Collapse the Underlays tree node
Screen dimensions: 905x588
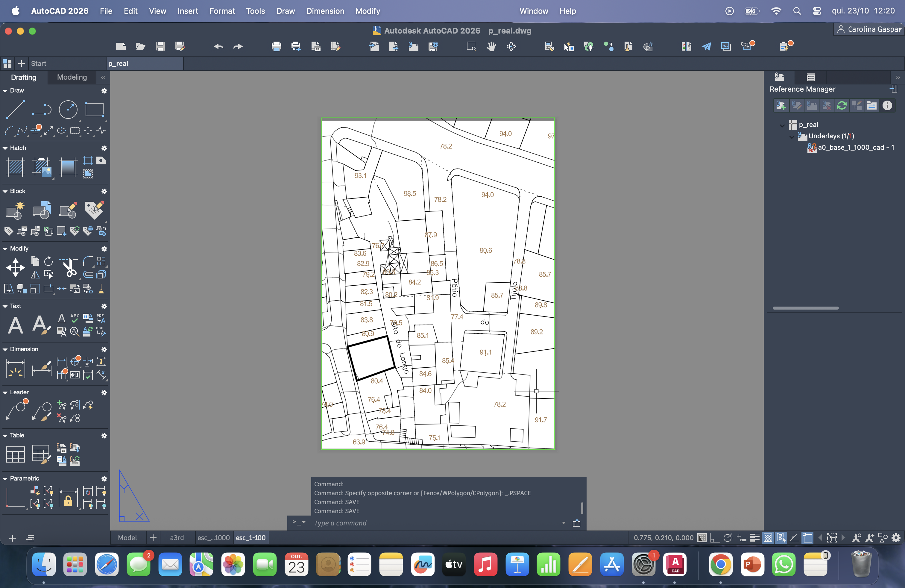point(792,136)
